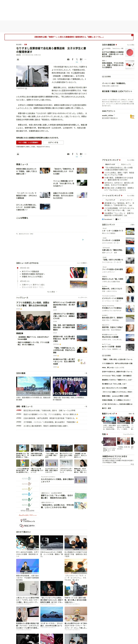Click 記事 in the breadcrumb
The image size is (138, 644).
point(26,45)
